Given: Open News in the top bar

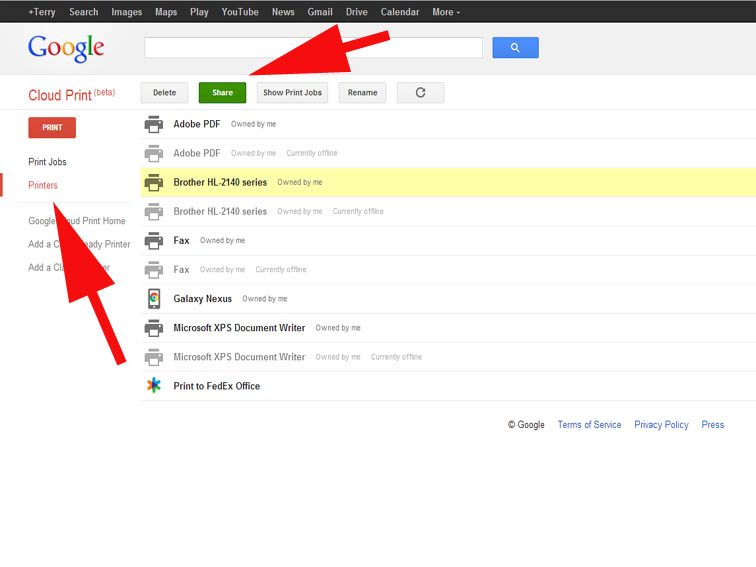Looking at the screenshot, I should tap(283, 12).
